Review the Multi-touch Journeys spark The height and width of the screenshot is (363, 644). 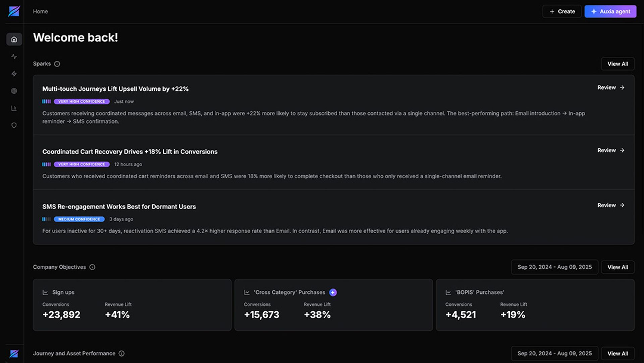(x=610, y=87)
